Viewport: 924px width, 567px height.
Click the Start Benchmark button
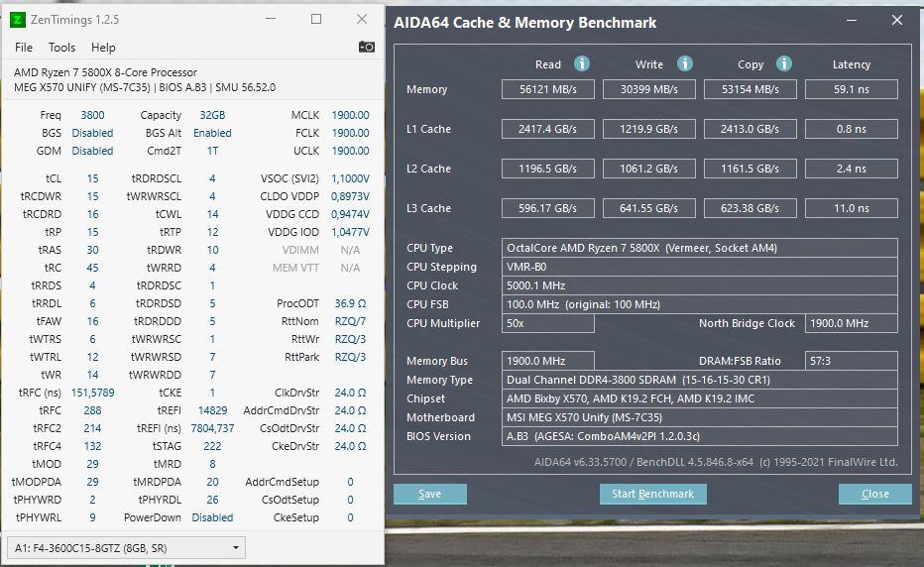[653, 494]
